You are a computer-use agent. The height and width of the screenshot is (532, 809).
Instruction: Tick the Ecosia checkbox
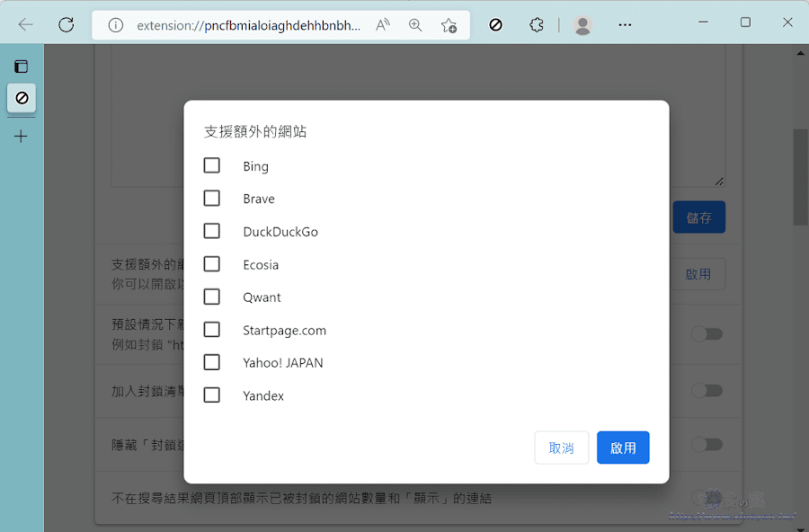click(x=211, y=264)
